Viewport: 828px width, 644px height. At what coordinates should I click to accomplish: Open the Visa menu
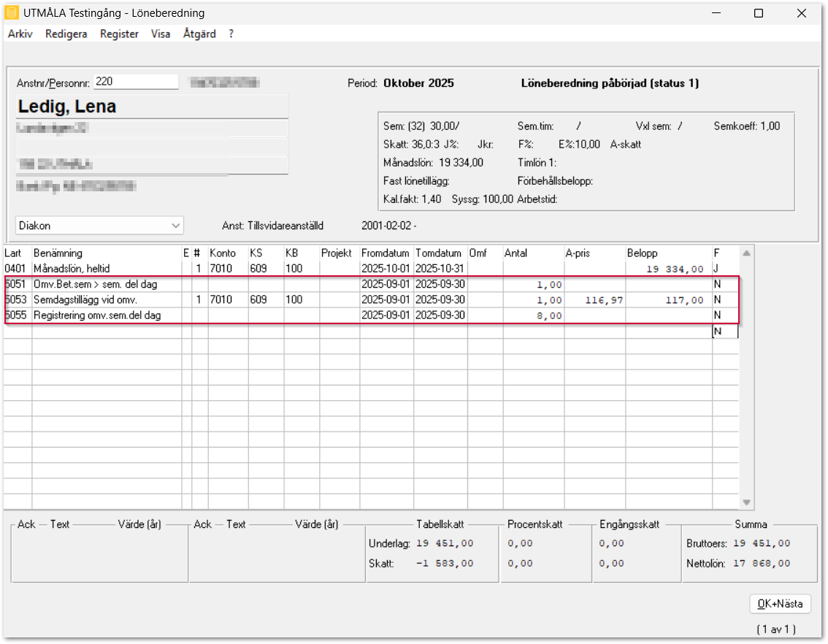161,34
